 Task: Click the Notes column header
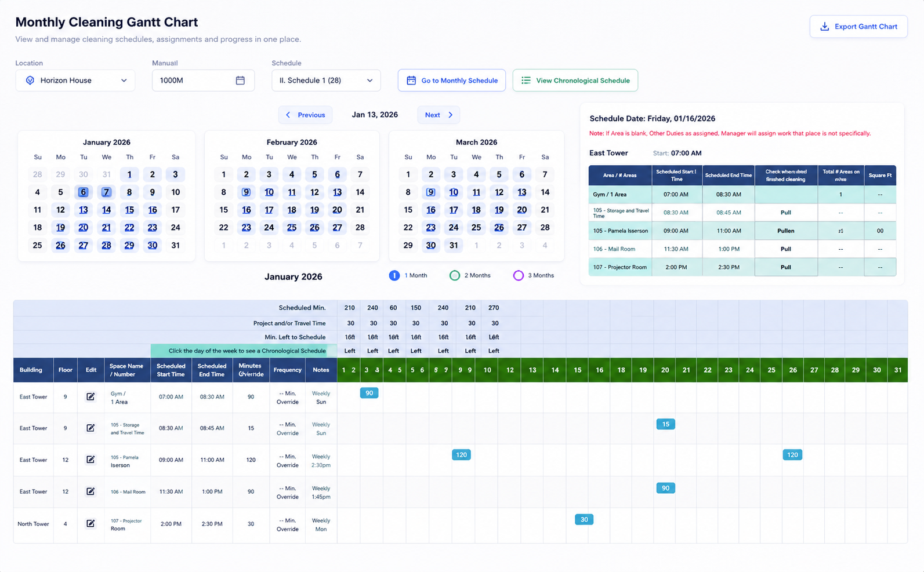[x=321, y=370]
